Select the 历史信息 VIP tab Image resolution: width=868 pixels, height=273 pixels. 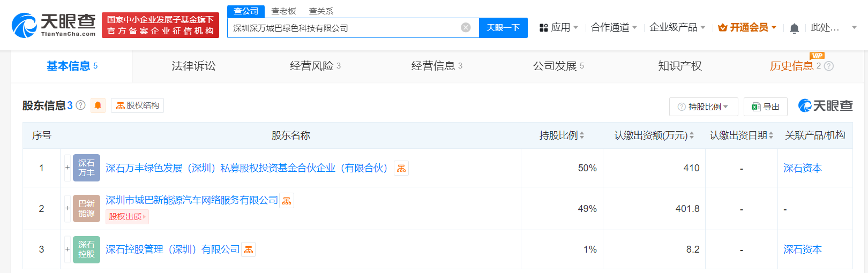(x=795, y=66)
